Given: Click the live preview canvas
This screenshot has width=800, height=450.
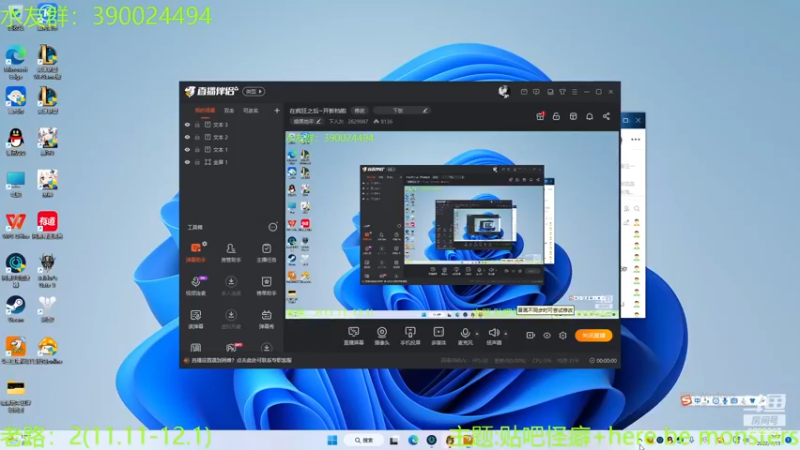Looking at the screenshot, I should (x=452, y=225).
